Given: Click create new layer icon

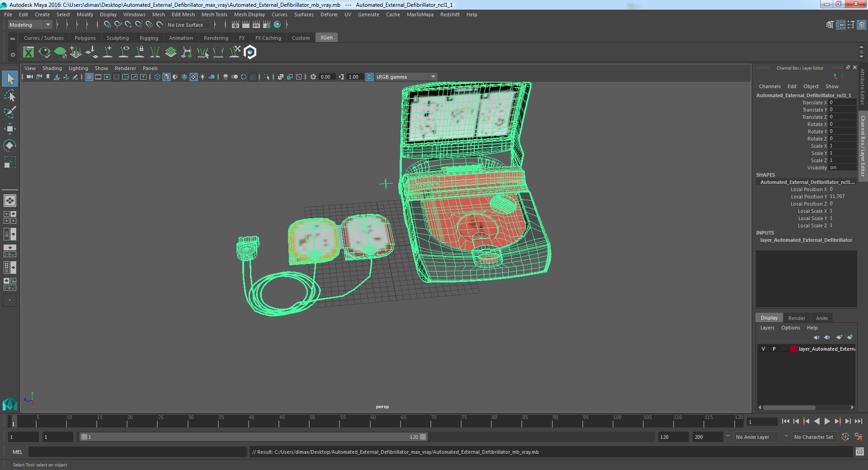Looking at the screenshot, I should click(840, 337).
